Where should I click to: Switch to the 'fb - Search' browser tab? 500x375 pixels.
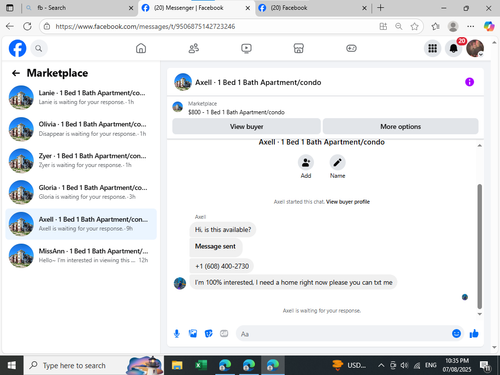(79, 8)
